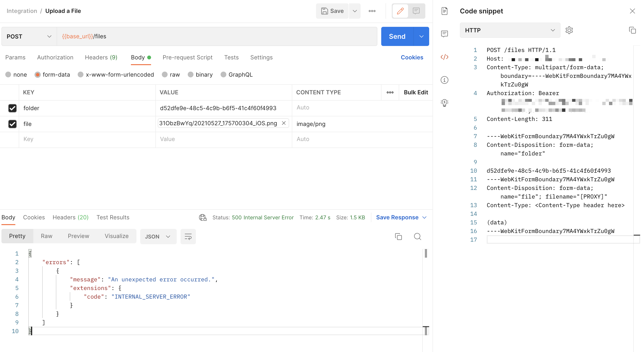The height and width of the screenshot is (352, 644).
Task: Copy the HTTP code snippet
Action: tap(632, 30)
